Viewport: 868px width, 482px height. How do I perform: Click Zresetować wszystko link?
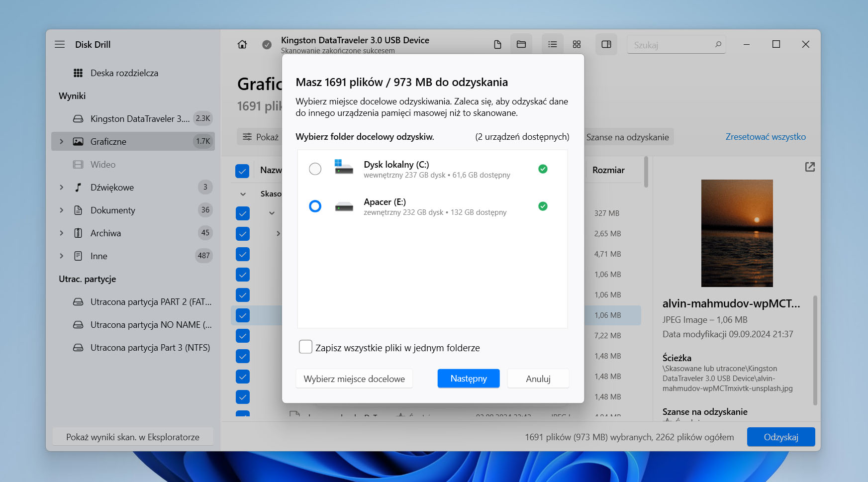[x=766, y=137]
